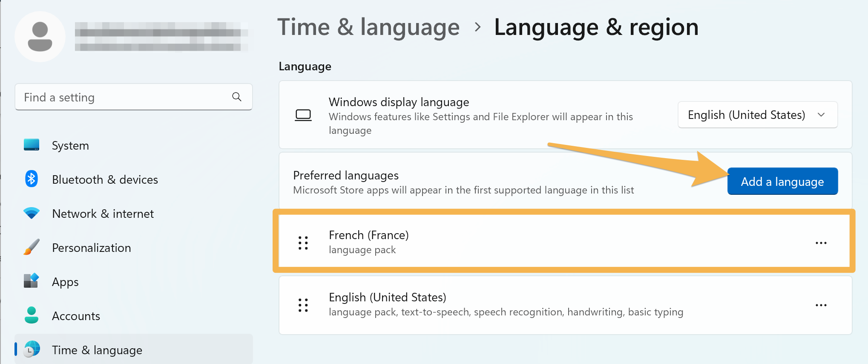Open more options for English (United States)
The height and width of the screenshot is (364, 868).
(x=821, y=305)
